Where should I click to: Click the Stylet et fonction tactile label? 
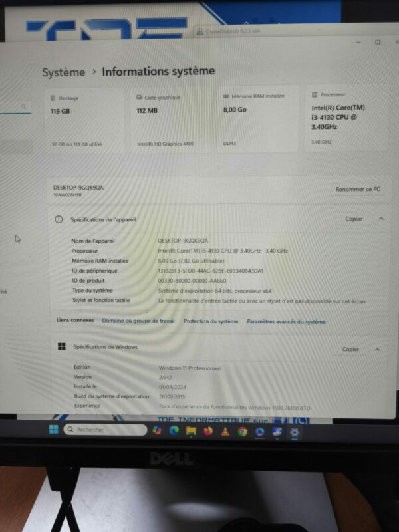click(x=101, y=301)
